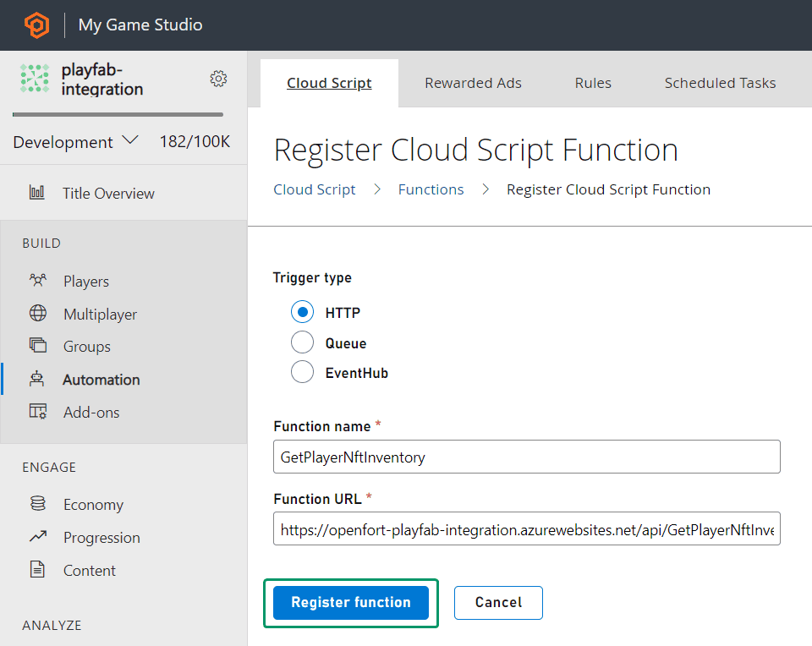Open the Players section
The width and height of the screenshot is (812, 646).
click(x=85, y=280)
